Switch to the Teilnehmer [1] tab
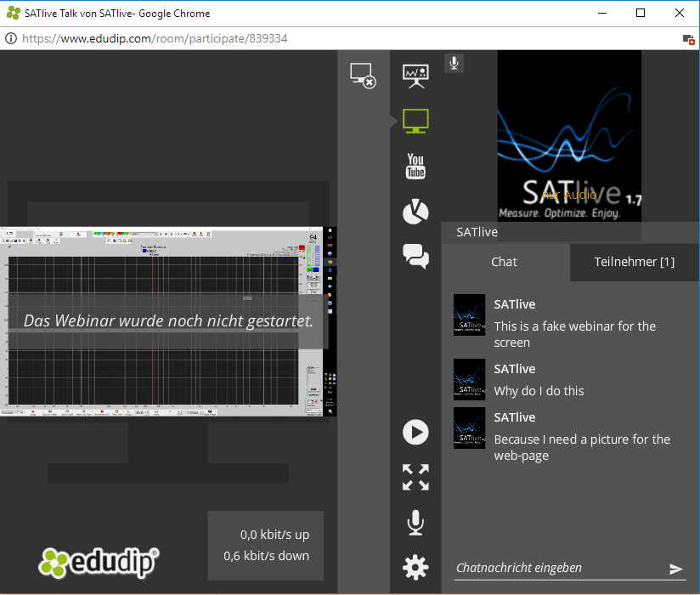The image size is (700, 595). click(x=634, y=262)
